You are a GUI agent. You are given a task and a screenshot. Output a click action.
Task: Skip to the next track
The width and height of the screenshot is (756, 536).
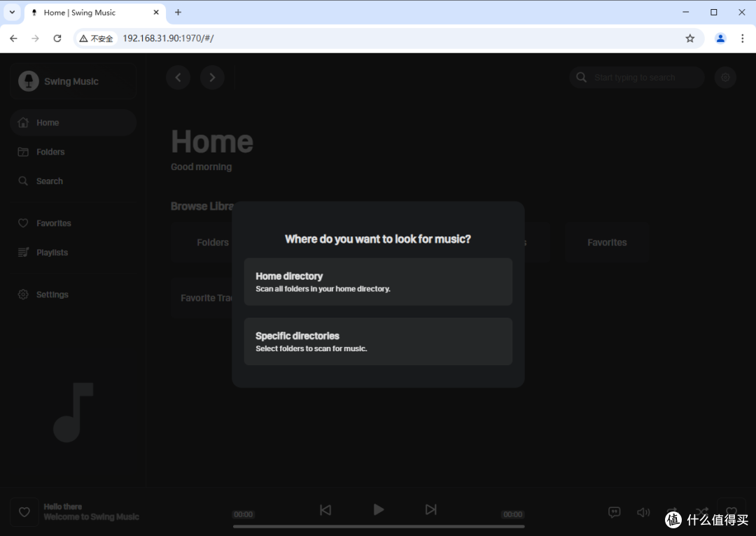[431, 509]
